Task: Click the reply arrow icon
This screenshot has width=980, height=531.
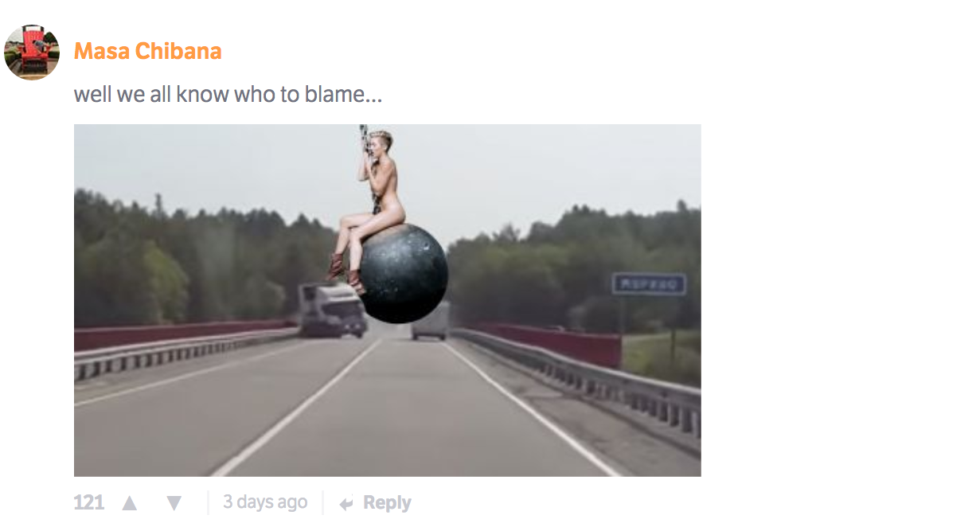Action: tap(346, 504)
